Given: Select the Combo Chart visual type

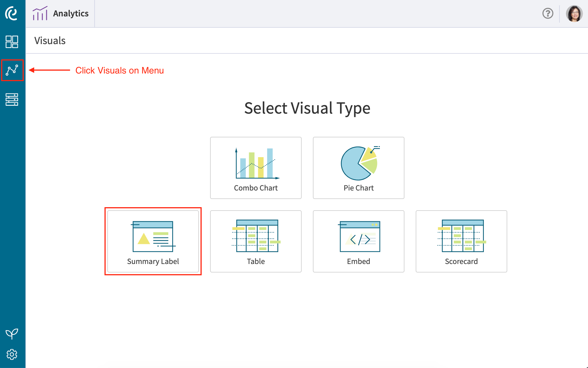Looking at the screenshot, I should [x=256, y=168].
